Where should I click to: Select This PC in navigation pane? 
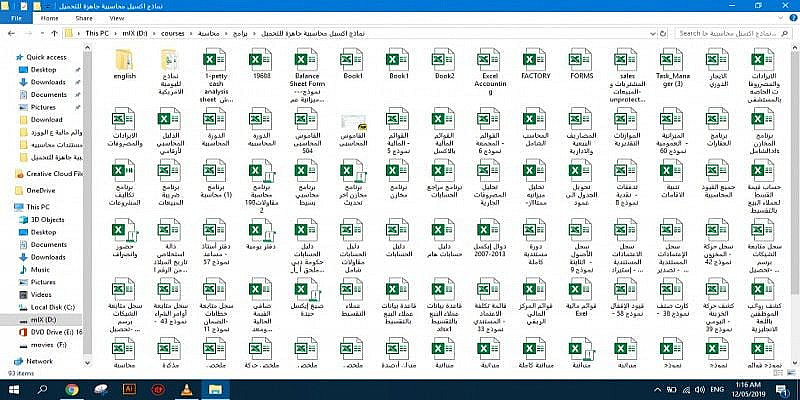(32, 207)
